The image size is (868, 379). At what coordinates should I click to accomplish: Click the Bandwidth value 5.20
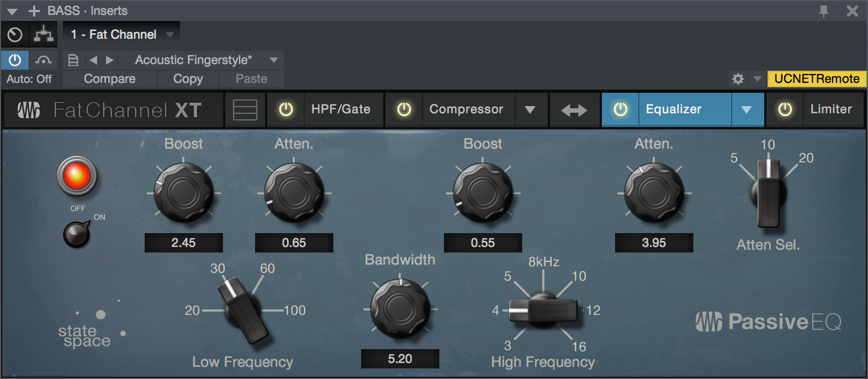pyautogui.click(x=400, y=359)
